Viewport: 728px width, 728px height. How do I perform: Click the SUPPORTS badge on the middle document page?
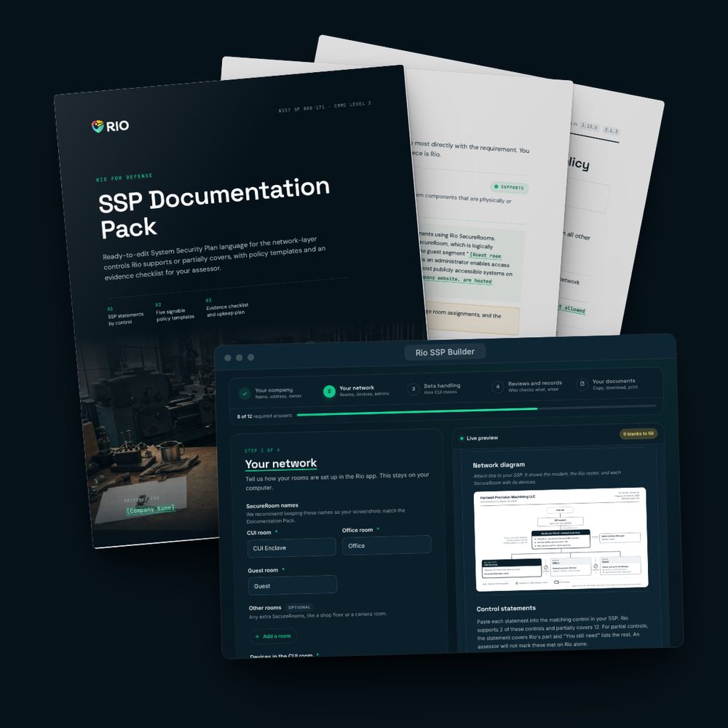click(510, 188)
